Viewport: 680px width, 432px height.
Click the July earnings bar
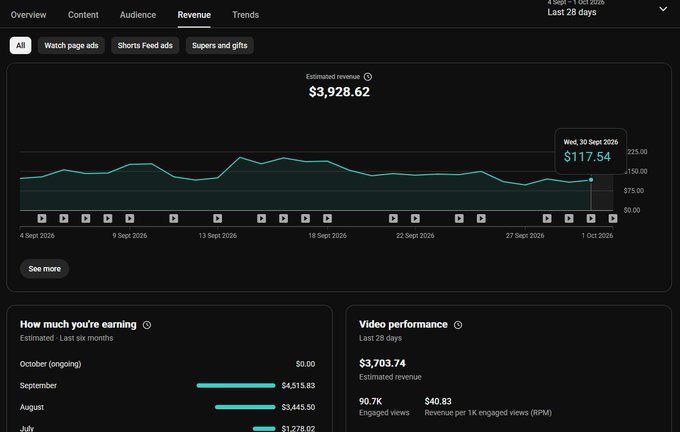tap(264, 429)
